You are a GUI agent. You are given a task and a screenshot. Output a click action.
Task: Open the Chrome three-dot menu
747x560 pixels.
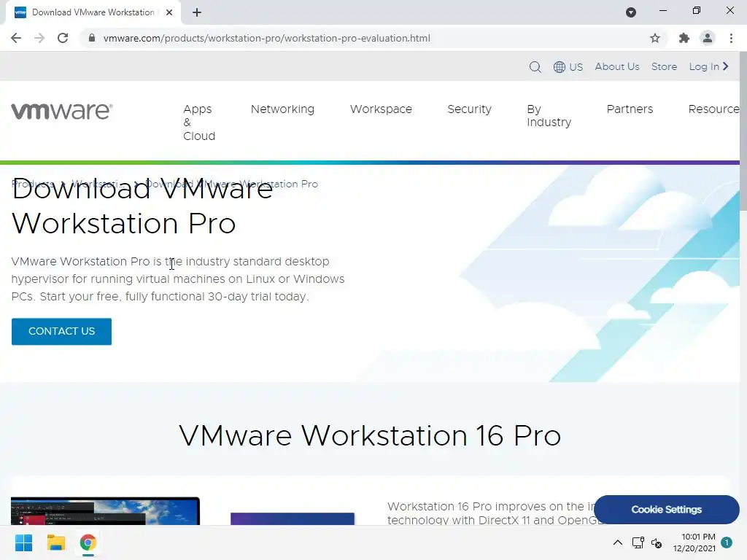731,38
